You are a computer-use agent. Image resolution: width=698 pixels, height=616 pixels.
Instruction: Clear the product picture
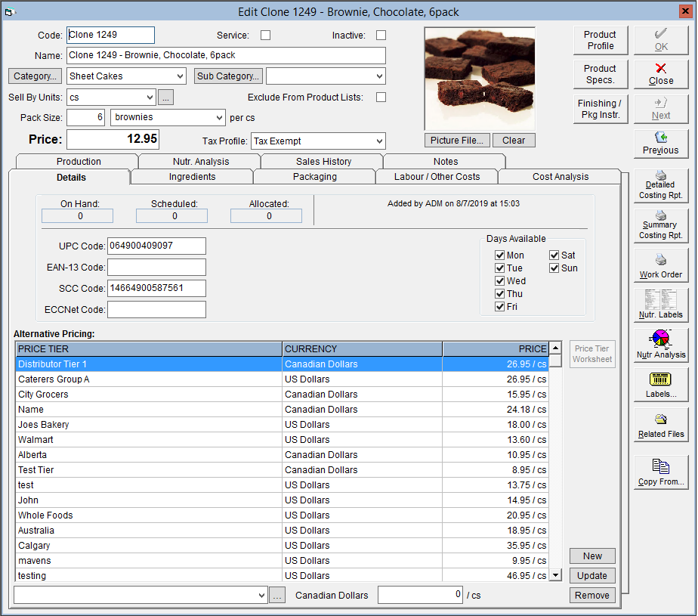click(x=514, y=141)
